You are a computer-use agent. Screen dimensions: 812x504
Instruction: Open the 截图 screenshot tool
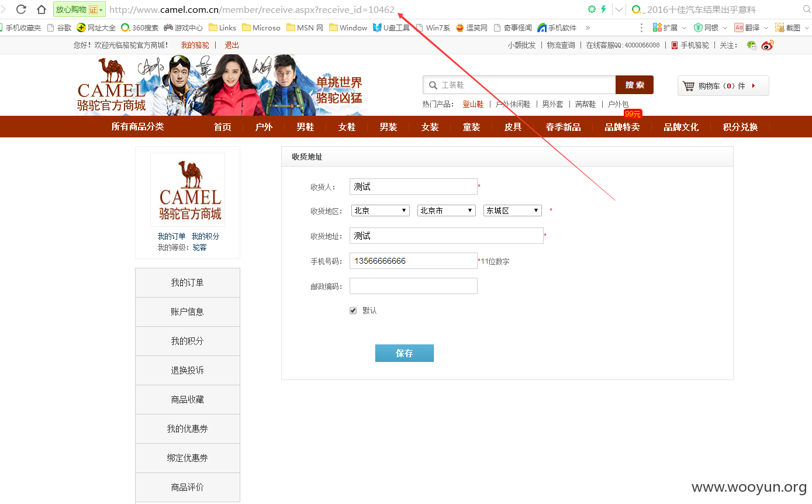point(788,27)
